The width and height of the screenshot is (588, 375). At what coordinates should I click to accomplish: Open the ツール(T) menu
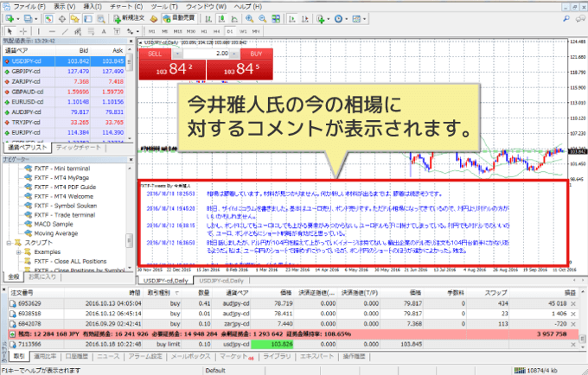pos(164,6)
